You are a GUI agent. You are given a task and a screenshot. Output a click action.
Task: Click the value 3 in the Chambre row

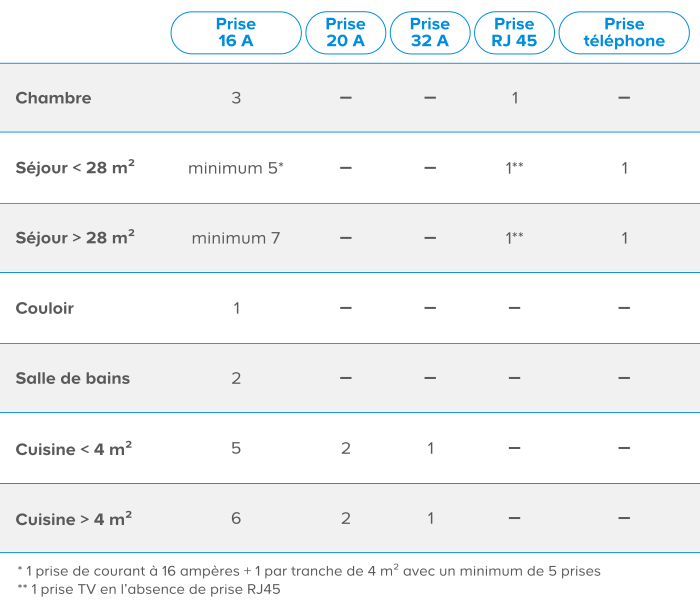tap(236, 98)
